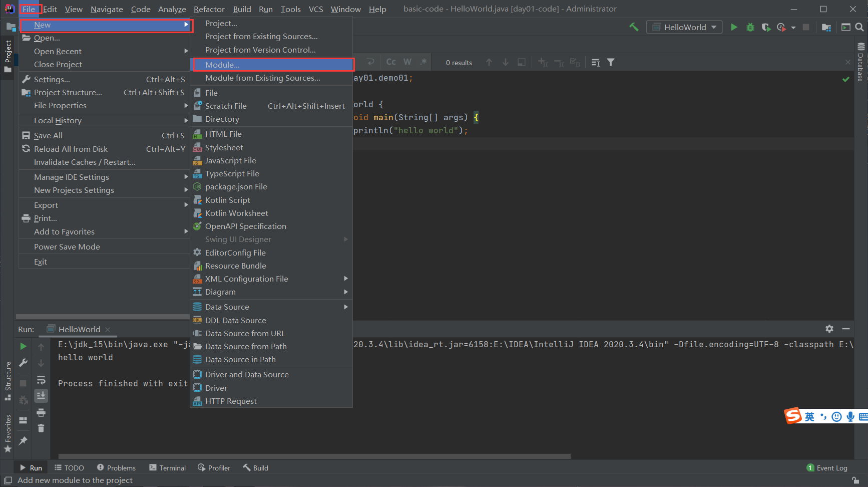868x487 pixels.
Task: Close the find bar
Action: (848, 62)
